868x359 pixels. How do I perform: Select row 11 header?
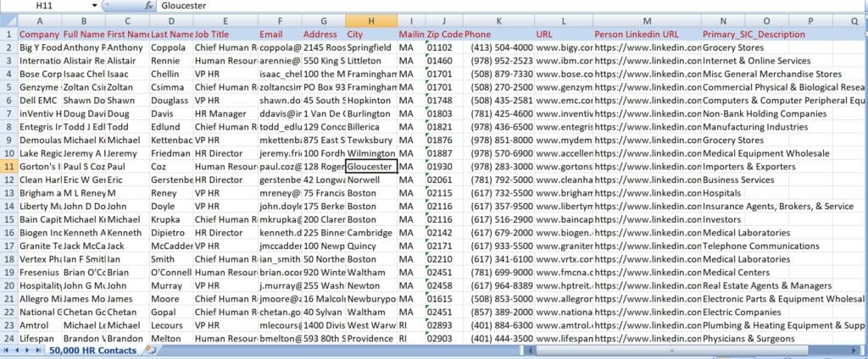8,167
